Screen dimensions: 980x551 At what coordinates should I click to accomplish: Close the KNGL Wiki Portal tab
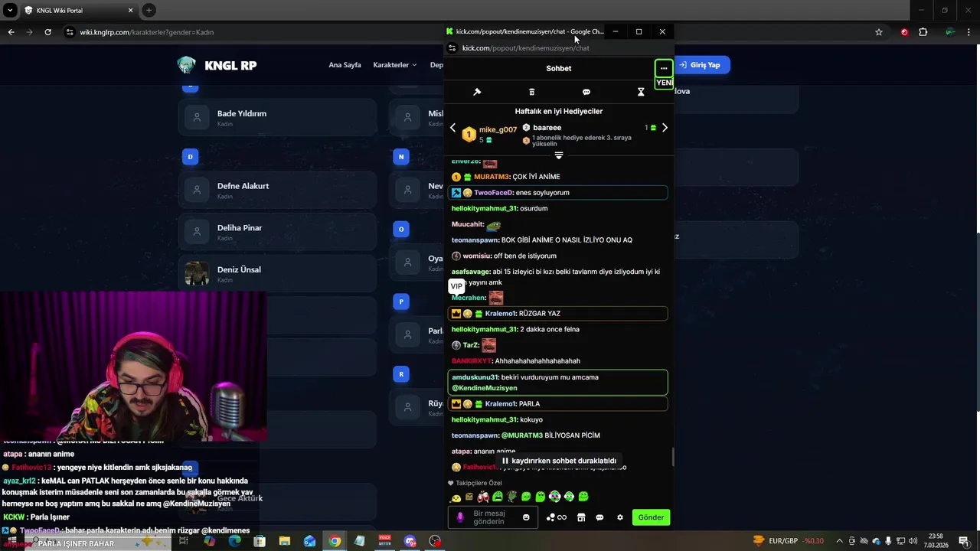[130, 11]
